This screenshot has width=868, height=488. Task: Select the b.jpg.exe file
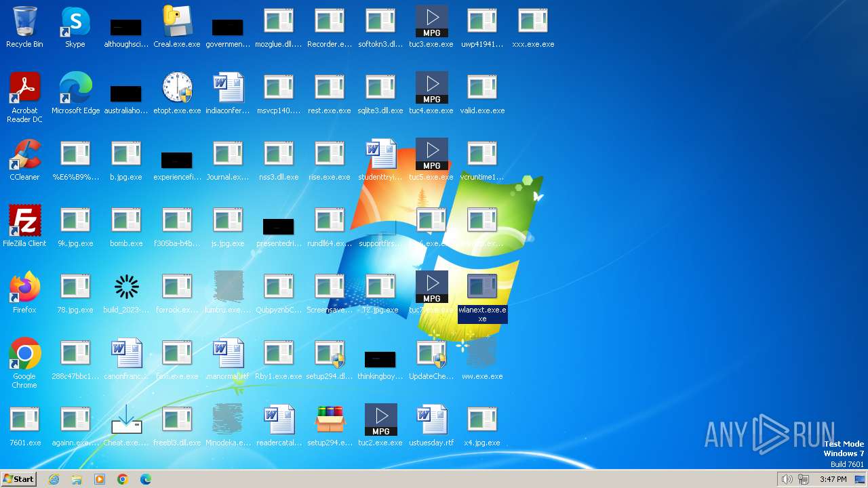[126, 155]
